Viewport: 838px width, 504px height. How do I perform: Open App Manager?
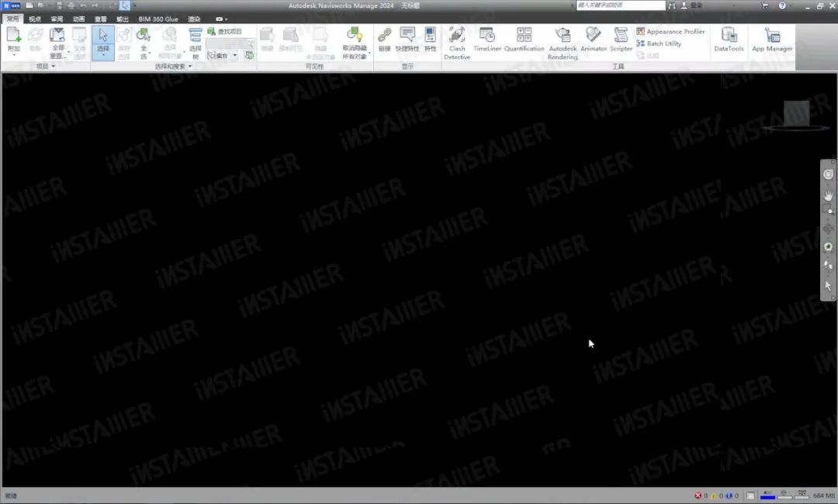pos(772,40)
